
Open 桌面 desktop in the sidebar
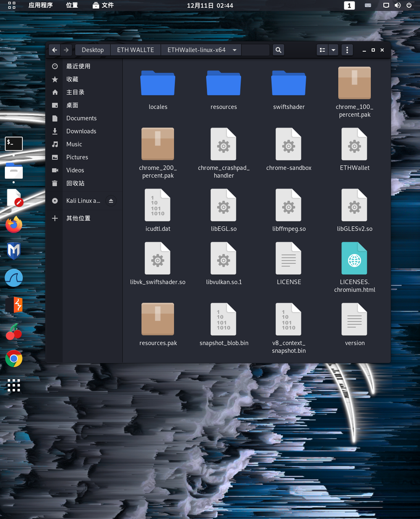click(x=84, y=105)
